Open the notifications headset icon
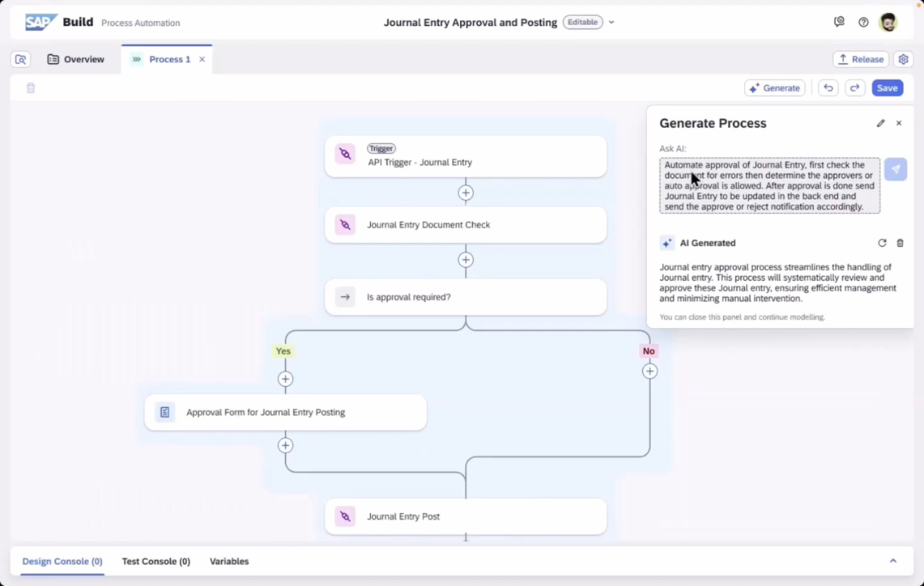Viewport: 924px width, 586px height. tap(839, 23)
